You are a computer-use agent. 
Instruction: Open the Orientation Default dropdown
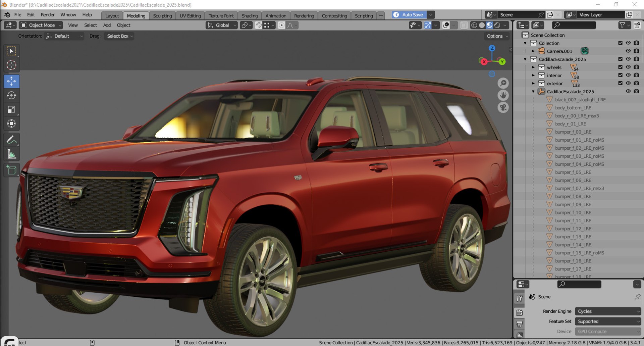click(x=64, y=36)
